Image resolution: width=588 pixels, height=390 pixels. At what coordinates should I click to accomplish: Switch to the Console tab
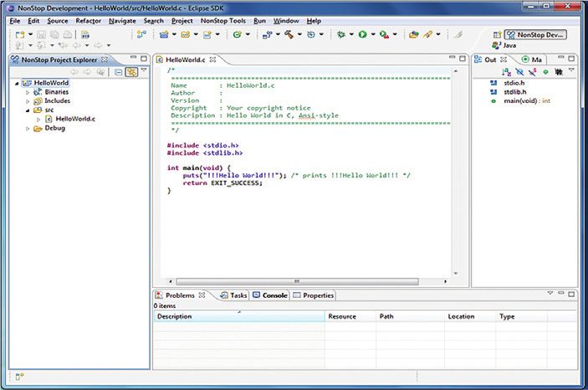click(x=270, y=295)
